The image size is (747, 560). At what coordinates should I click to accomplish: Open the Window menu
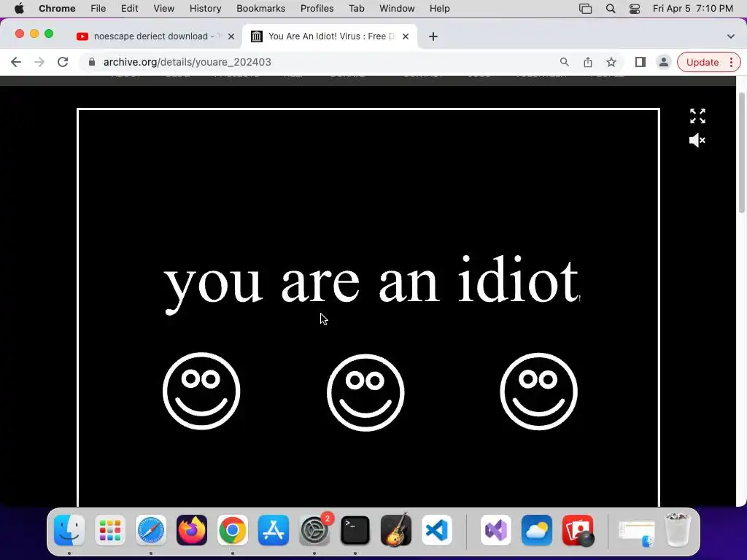397,9
